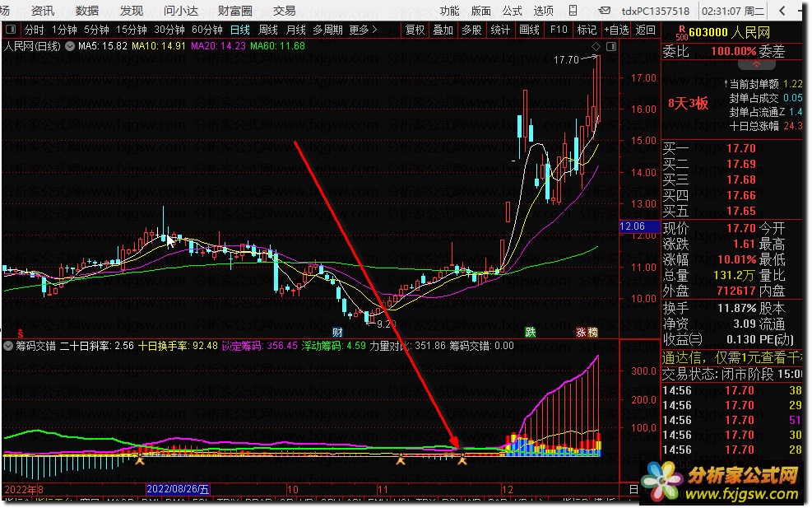This screenshot has width=812, height=508.
Task: Click the 换手 value 11.87%
Action: [x=737, y=309]
